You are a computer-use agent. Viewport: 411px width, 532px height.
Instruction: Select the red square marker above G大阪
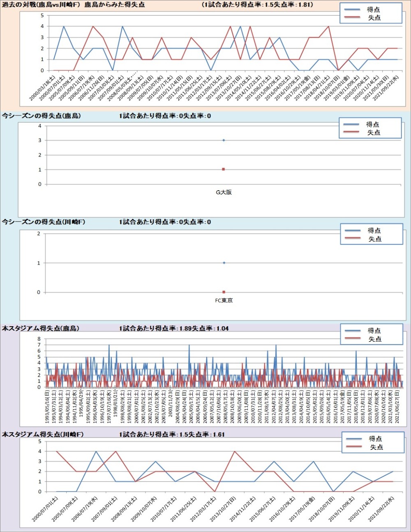click(x=224, y=169)
